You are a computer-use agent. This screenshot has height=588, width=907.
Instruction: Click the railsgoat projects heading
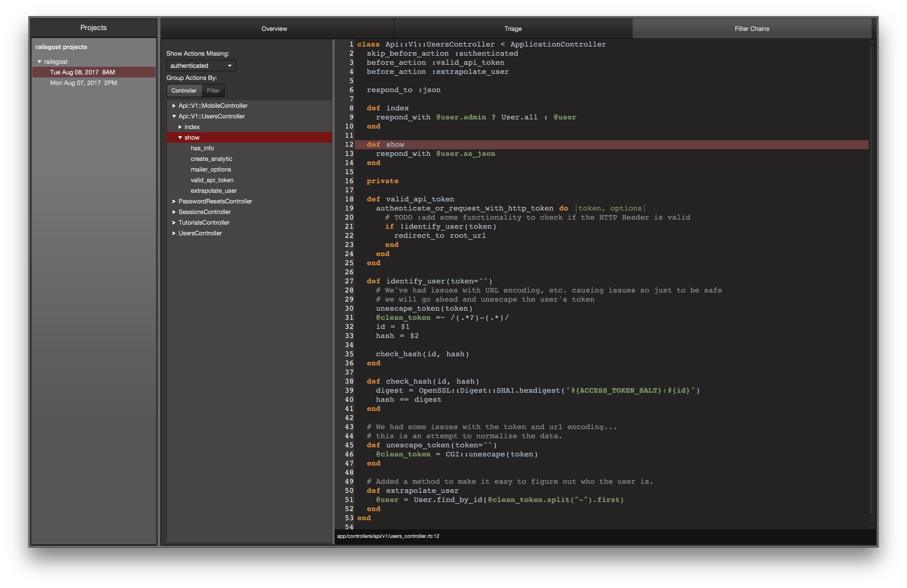(61, 47)
